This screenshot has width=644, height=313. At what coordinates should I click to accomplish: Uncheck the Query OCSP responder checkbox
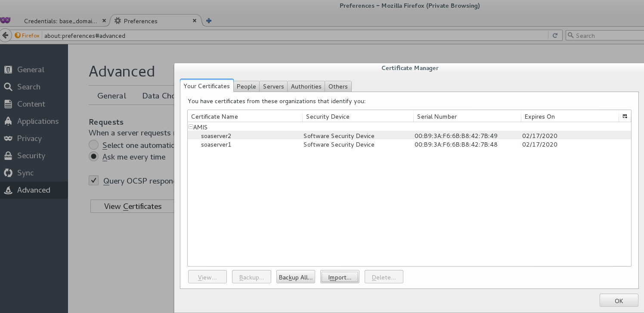[93, 180]
